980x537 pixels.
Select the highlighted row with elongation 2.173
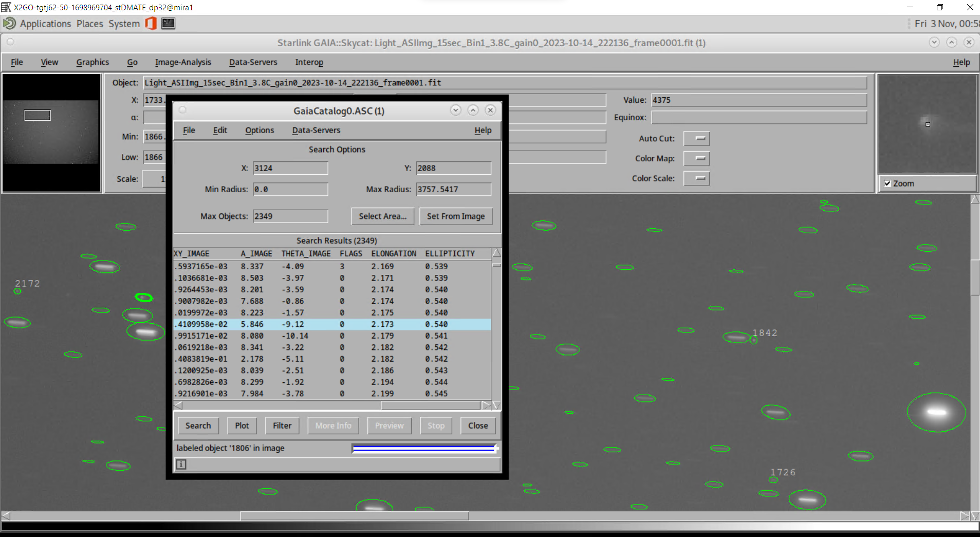[x=332, y=324]
